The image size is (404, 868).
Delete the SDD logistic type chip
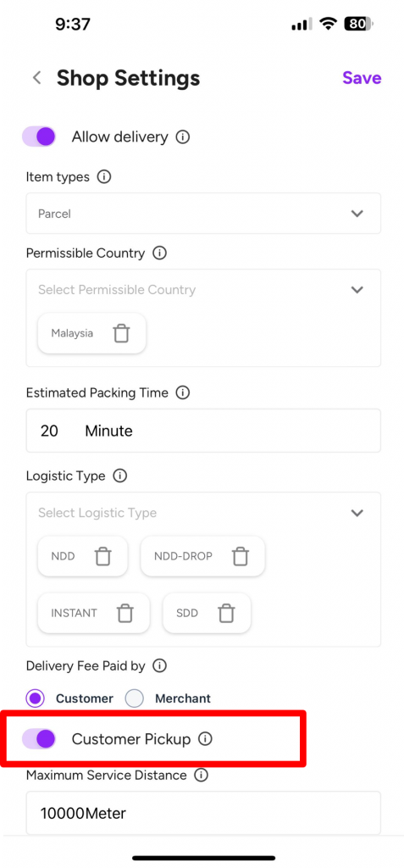coord(226,613)
